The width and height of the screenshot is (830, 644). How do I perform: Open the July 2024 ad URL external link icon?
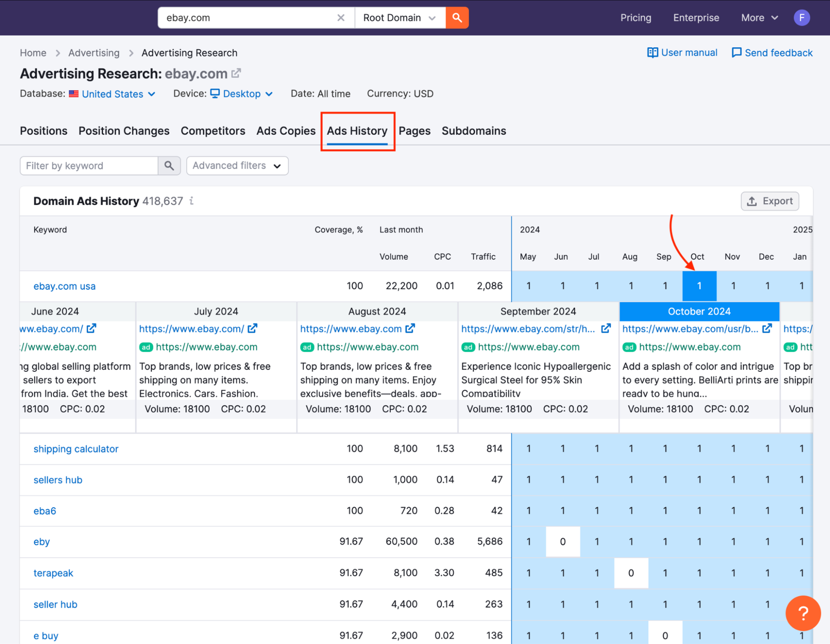(253, 329)
